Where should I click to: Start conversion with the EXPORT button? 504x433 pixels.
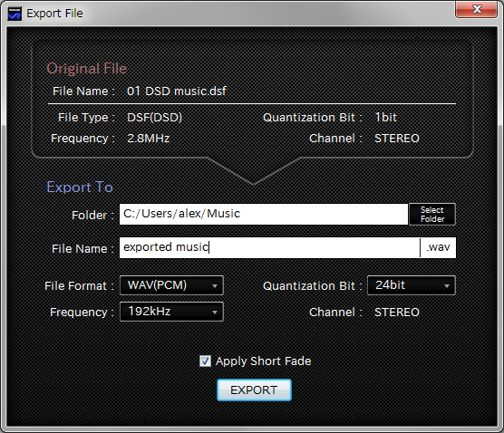tap(254, 390)
